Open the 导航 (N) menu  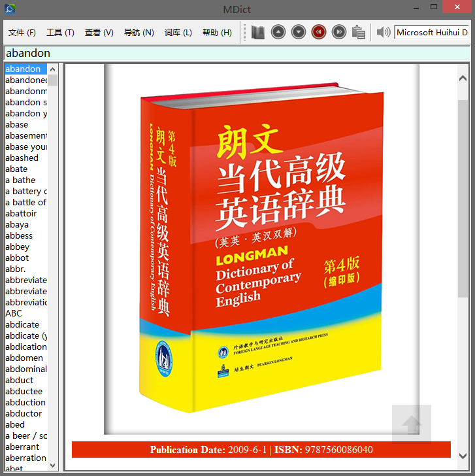click(139, 33)
